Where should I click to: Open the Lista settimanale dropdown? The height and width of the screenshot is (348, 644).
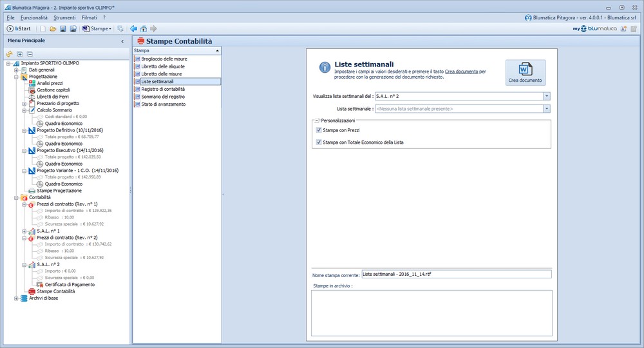pos(547,109)
